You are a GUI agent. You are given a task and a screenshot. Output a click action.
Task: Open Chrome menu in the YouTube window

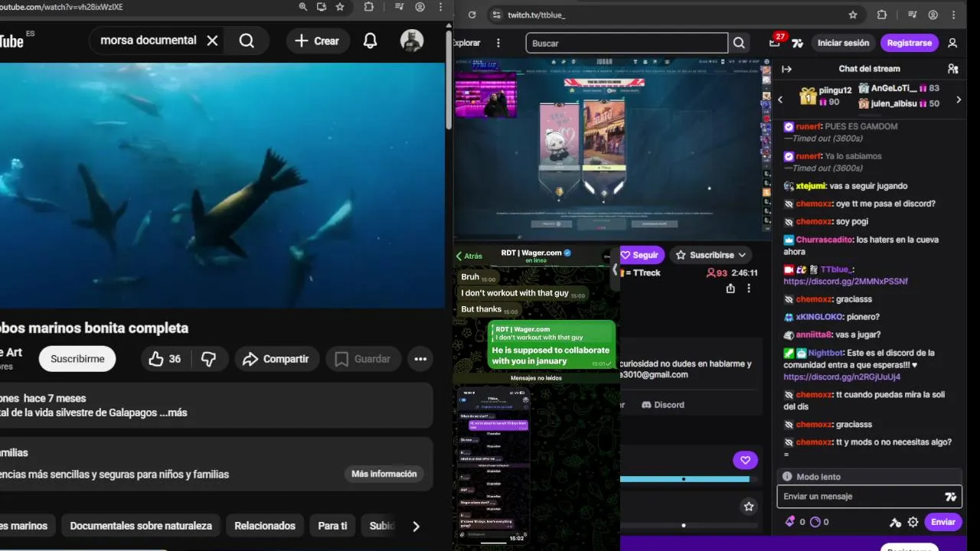[440, 7]
